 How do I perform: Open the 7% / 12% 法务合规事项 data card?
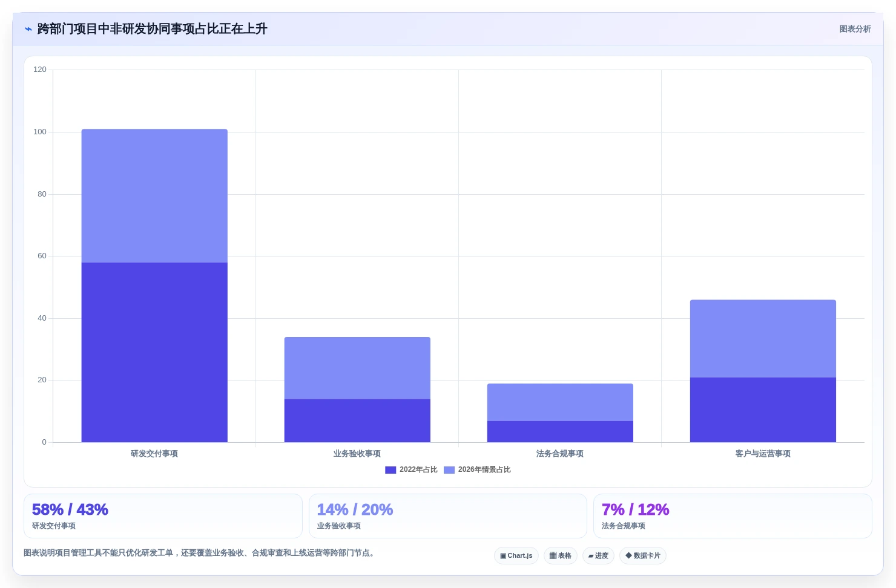pos(733,516)
